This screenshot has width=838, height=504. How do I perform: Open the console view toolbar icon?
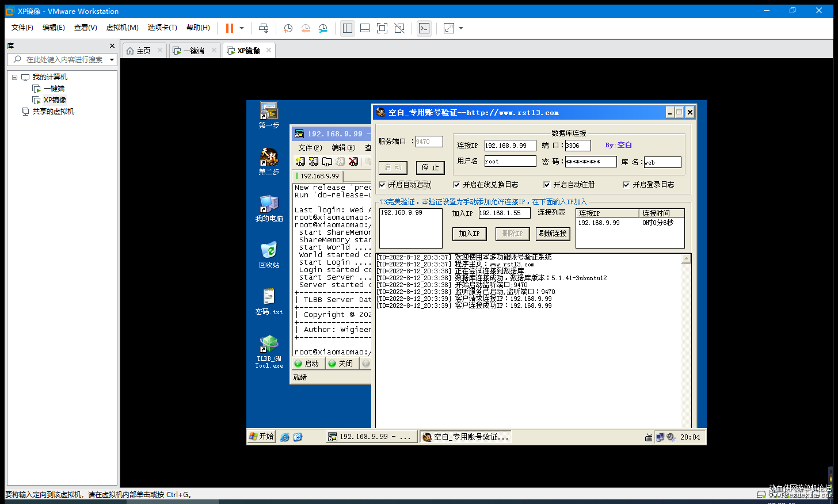(x=424, y=28)
